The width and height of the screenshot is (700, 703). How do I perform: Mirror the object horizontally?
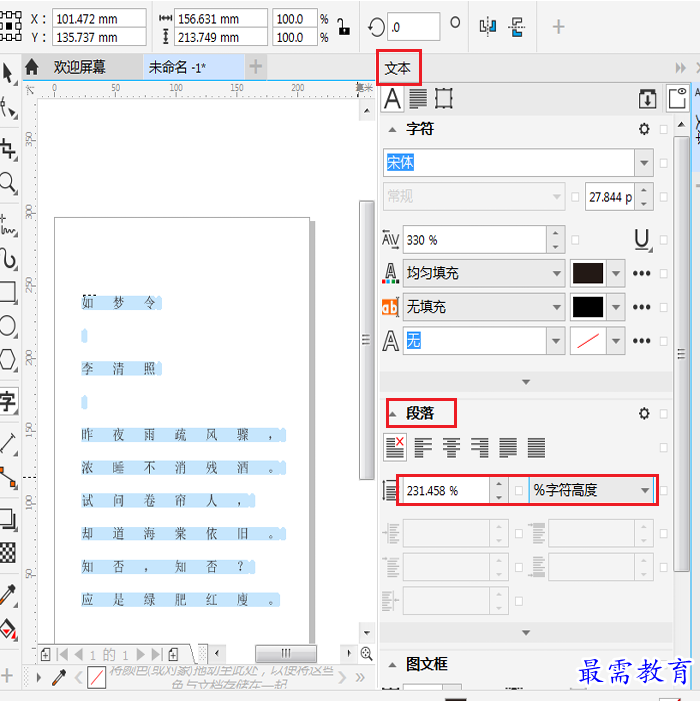tap(487, 27)
